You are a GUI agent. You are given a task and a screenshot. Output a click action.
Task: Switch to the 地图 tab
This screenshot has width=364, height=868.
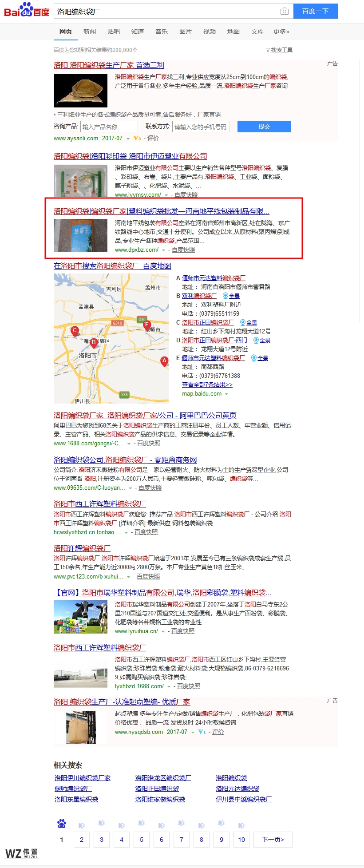coord(233,32)
